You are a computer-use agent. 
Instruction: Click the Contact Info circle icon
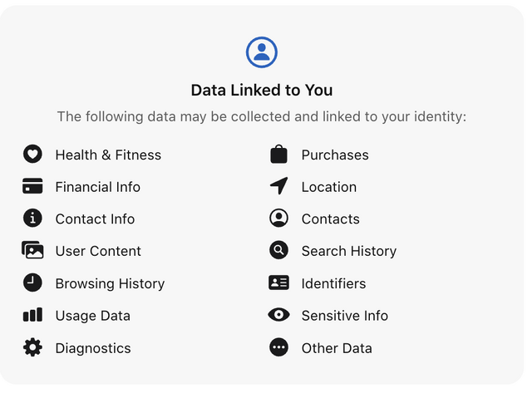pos(32,219)
